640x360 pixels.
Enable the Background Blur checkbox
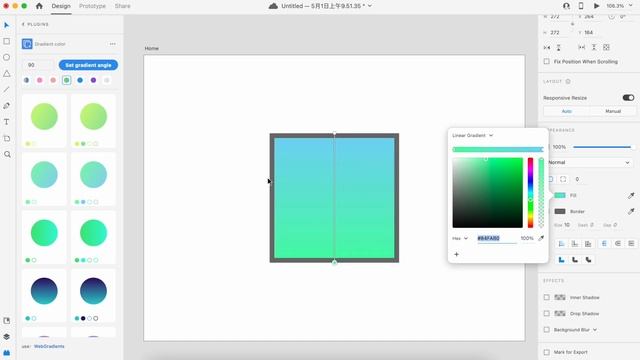pos(547,330)
